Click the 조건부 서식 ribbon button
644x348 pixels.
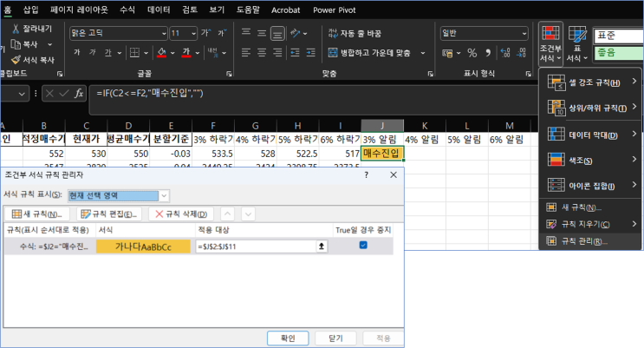point(550,44)
